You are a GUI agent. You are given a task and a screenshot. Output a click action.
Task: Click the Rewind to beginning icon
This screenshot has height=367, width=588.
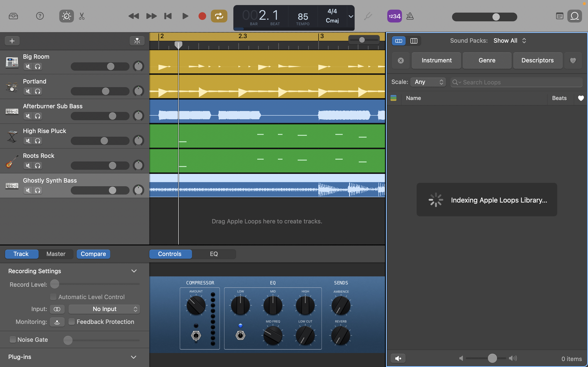pyautogui.click(x=168, y=16)
